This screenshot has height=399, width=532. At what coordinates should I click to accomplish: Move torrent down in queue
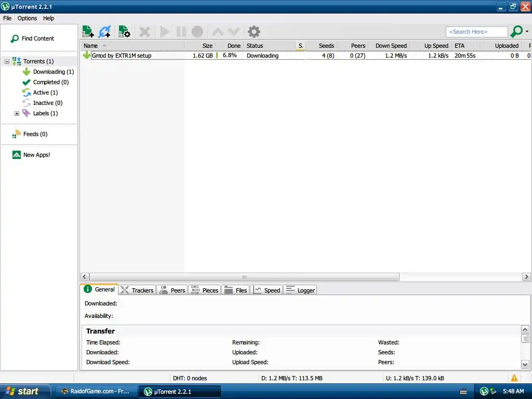click(x=234, y=32)
